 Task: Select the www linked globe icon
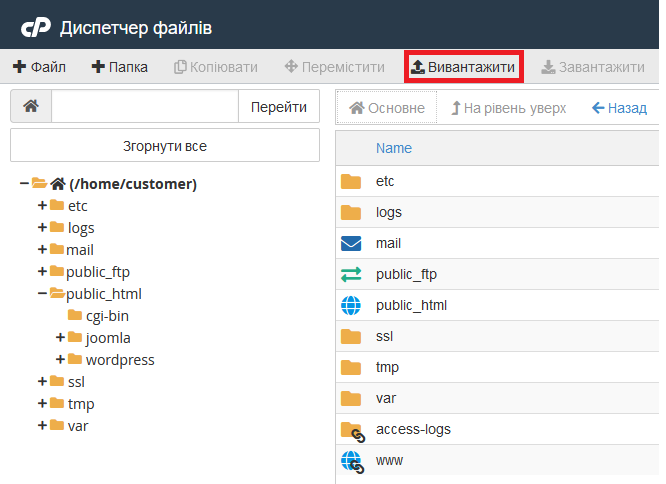click(x=351, y=461)
